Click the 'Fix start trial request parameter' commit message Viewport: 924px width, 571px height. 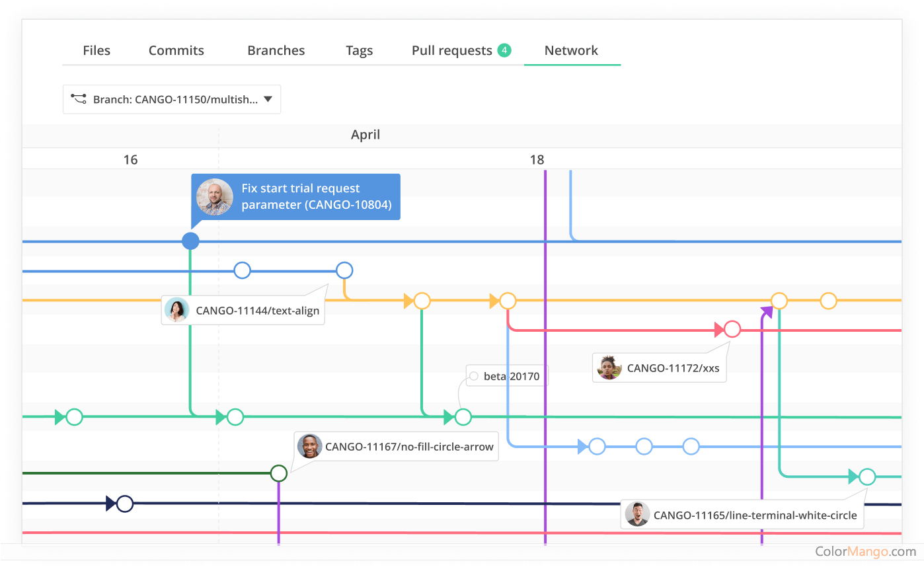coord(317,196)
